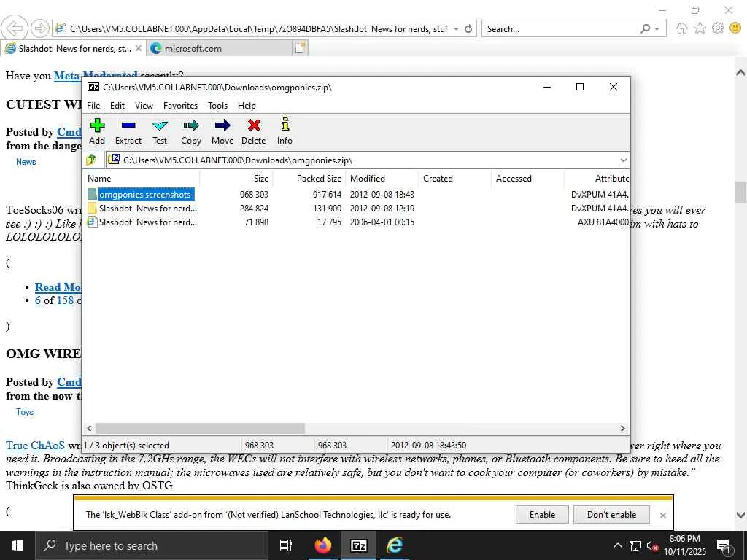The height and width of the screenshot is (560, 747).
Task: Open the 158 comments link
Action: point(65,300)
